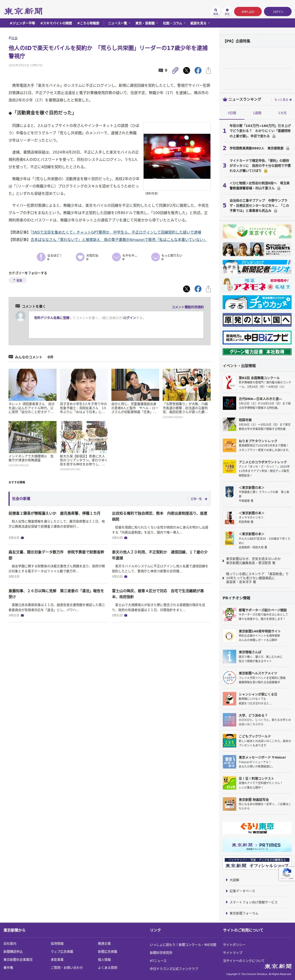This screenshot has height=980, width=295.
Task: Click the reCAPTCHA badge
Action: tap(287, 874)
